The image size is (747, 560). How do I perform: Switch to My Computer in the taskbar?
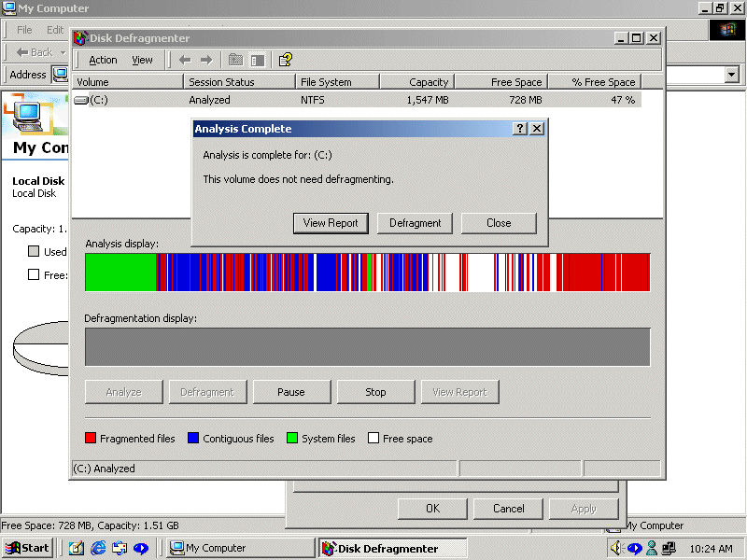click(241, 548)
